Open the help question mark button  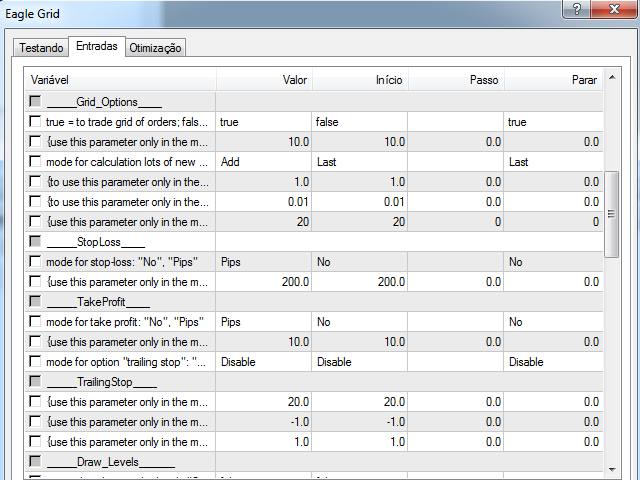(x=576, y=9)
